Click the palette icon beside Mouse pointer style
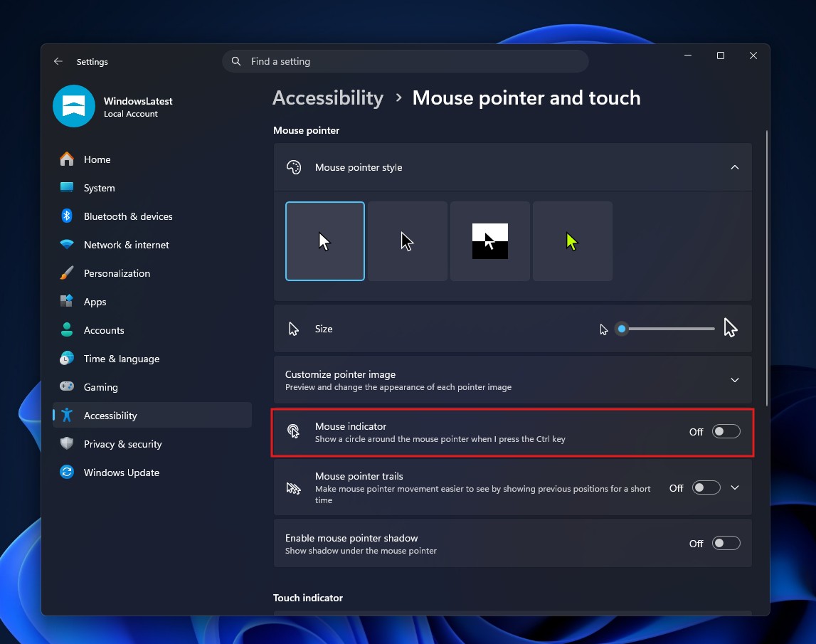Viewport: 816px width, 644px height. pyautogui.click(x=294, y=167)
